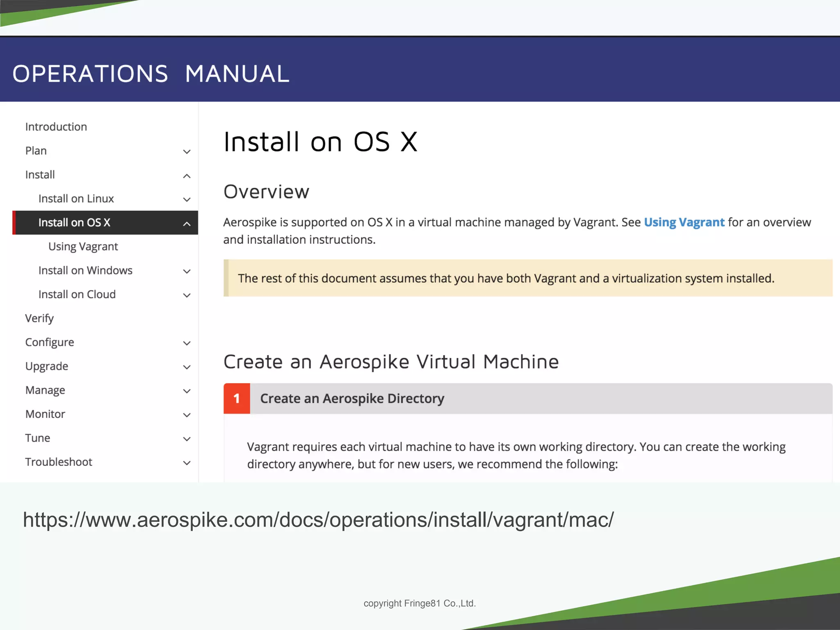The width and height of the screenshot is (840, 630).
Task: Open the Verify page
Action: (x=39, y=318)
